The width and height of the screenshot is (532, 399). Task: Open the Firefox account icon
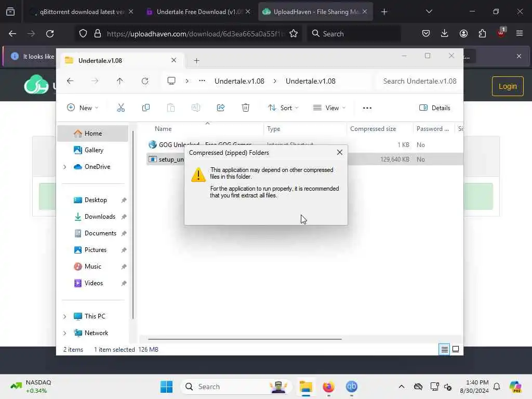click(x=463, y=33)
